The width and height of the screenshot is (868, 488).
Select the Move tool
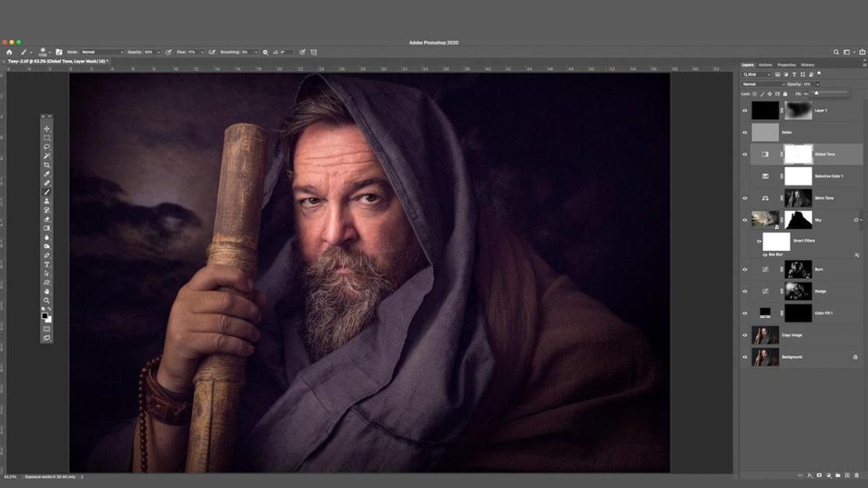47,129
